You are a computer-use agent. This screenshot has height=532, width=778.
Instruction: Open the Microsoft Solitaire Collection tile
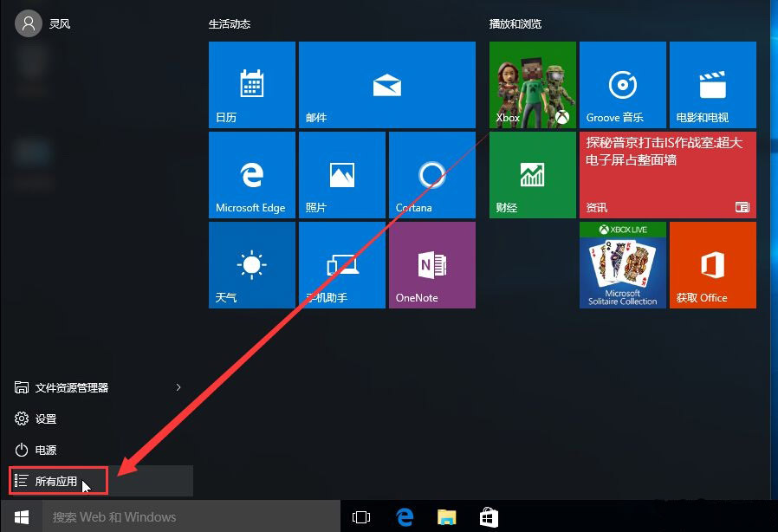622,265
